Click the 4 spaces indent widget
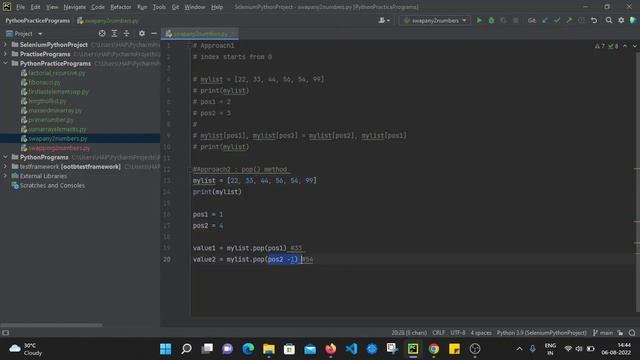Screen dimensions: 640x360 coord(481,333)
